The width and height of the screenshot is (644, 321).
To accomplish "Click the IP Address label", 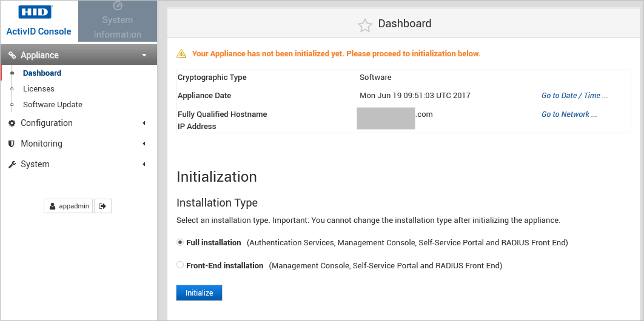I will pos(196,126).
